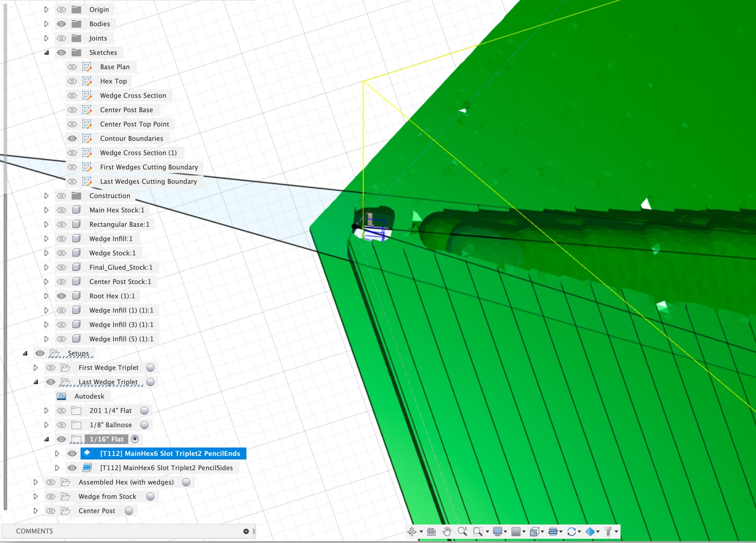Select Center Post Stock:1 component
Screen dimensions: 756x543
[120, 282]
